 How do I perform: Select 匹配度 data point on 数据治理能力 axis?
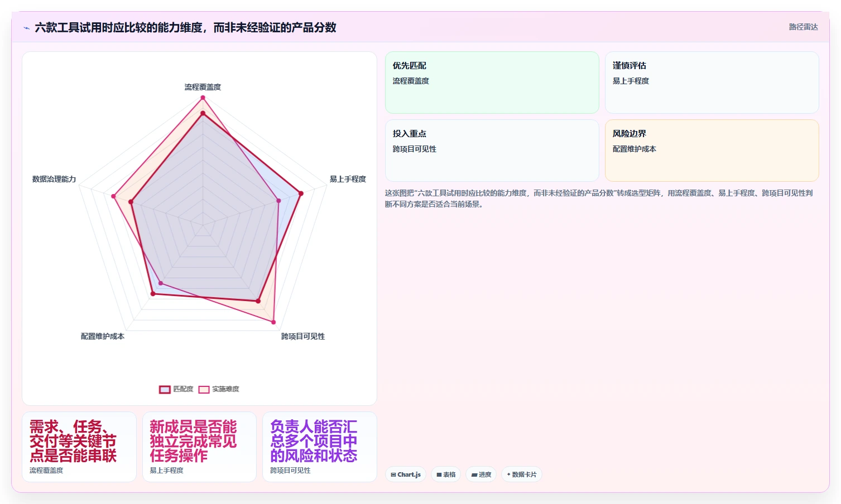pos(131,202)
